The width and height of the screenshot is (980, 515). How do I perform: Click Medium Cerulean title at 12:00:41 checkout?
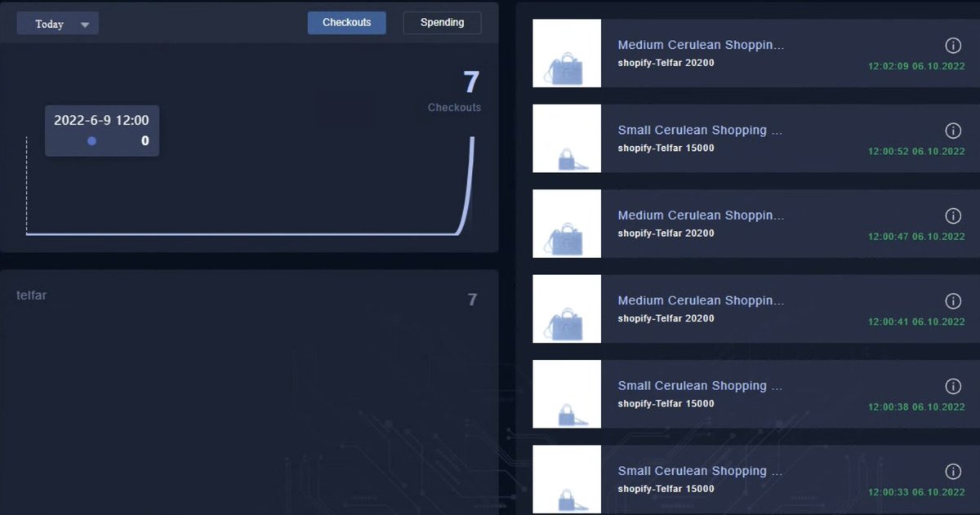[x=701, y=301]
